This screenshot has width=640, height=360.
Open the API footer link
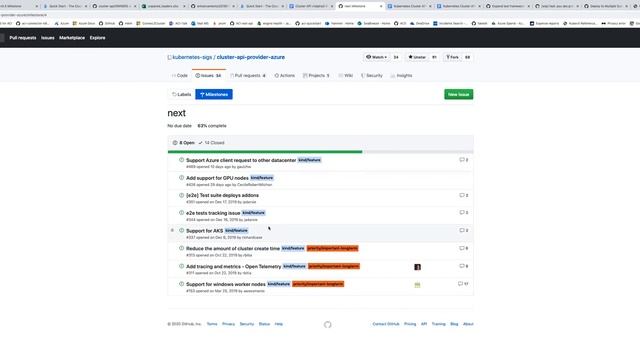(x=424, y=324)
